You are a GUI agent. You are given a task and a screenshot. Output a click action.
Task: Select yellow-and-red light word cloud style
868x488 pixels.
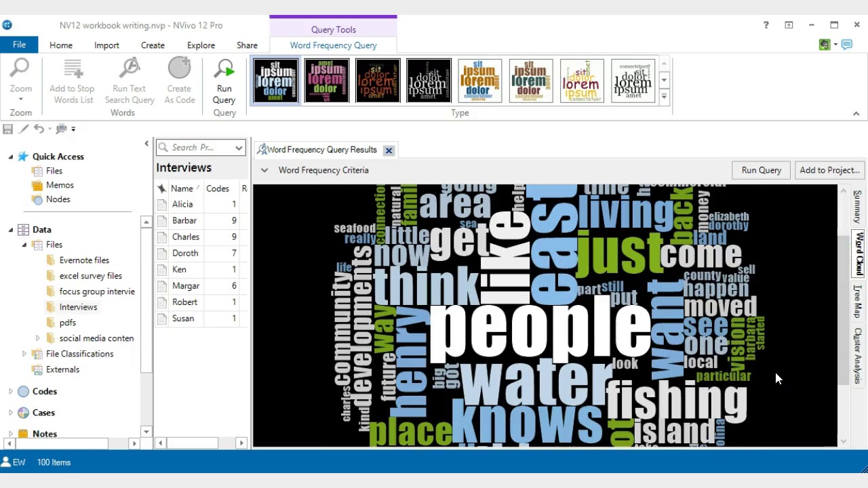582,81
